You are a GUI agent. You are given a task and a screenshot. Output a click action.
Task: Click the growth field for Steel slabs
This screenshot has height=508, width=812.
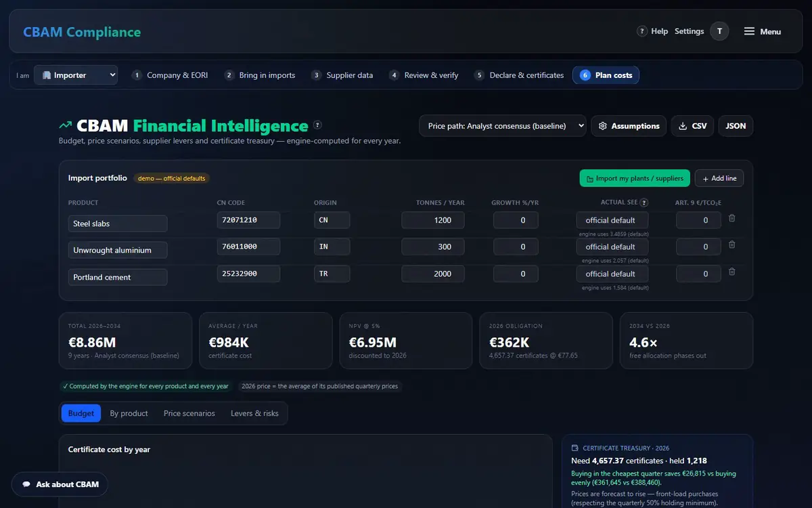[516, 220]
